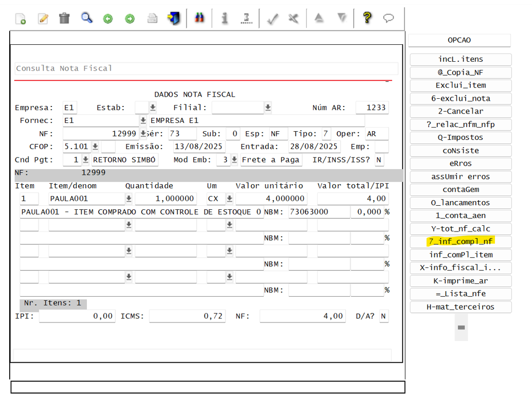Open the Cnd Pgt dropdown arrow
The width and height of the screenshot is (532, 394).
pyautogui.click(x=86, y=159)
